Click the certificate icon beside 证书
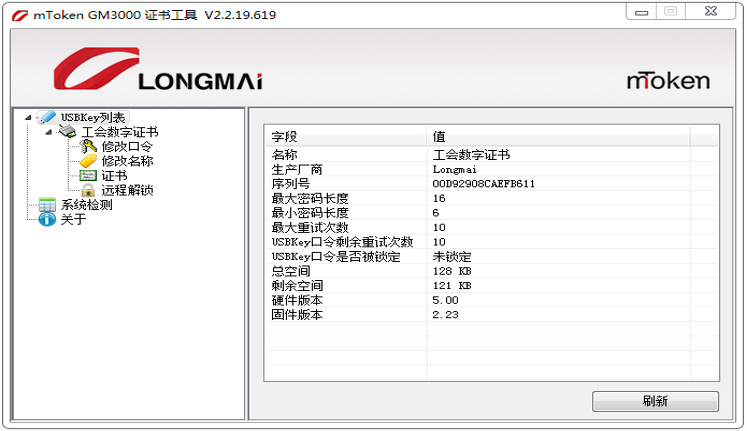747x431 pixels. tap(88, 176)
